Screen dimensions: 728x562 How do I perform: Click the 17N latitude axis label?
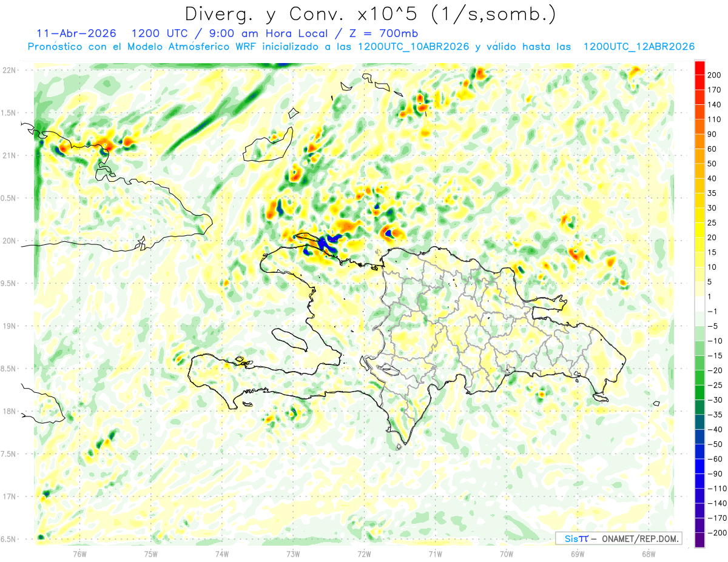pos(9,497)
